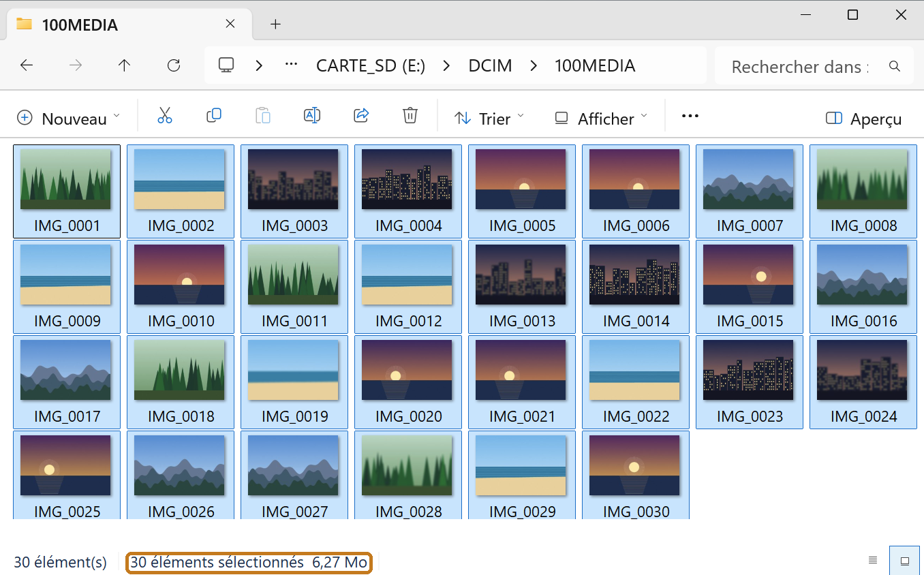Select IMG_0018 forest thumbnail
The image size is (924, 575).
click(x=181, y=382)
